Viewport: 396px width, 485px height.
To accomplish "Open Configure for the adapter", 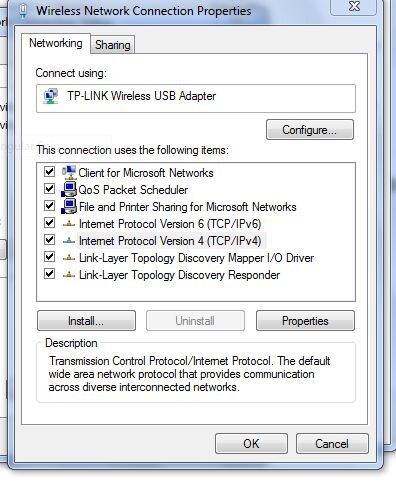I will [x=310, y=130].
